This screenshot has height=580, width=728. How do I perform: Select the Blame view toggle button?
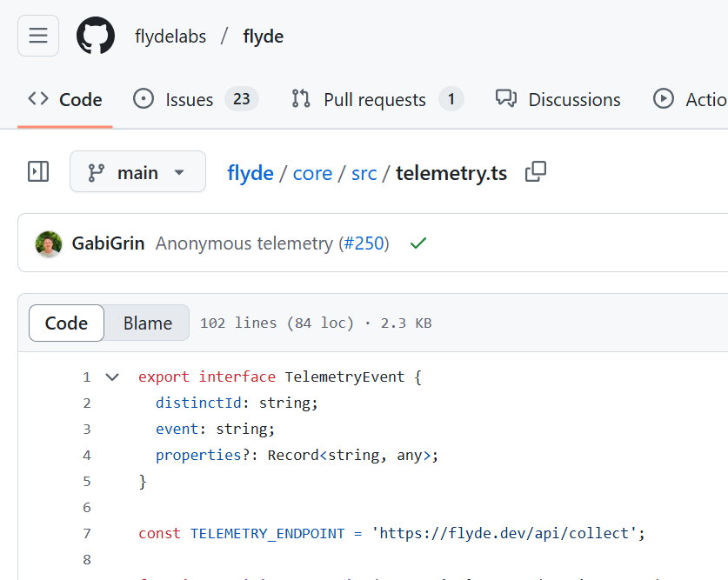tap(148, 323)
